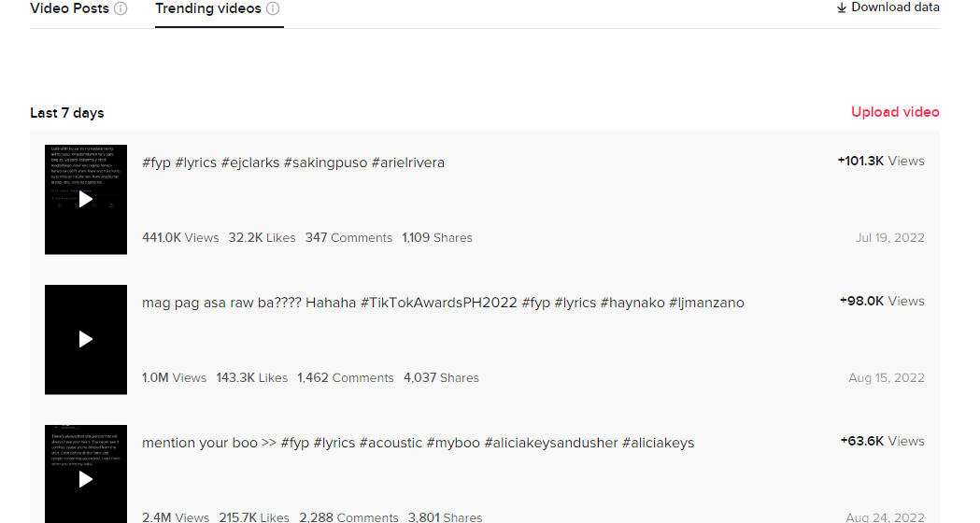Click the +63.6K Views trending stat
The width and height of the screenshot is (980, 523).
pos(882,441)
